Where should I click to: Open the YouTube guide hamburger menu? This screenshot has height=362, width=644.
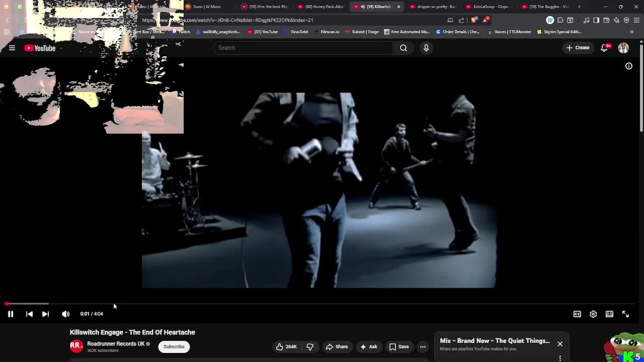(x=12, y=48)
